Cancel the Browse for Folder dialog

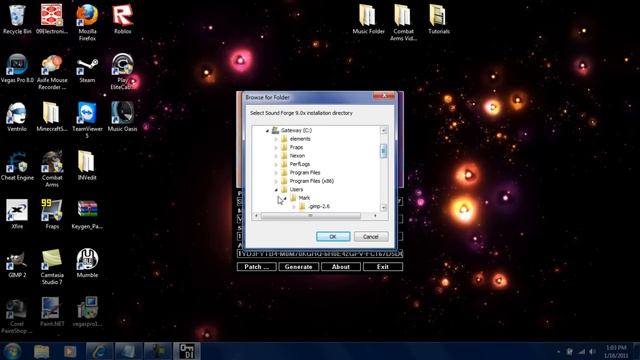coord(371,237)
